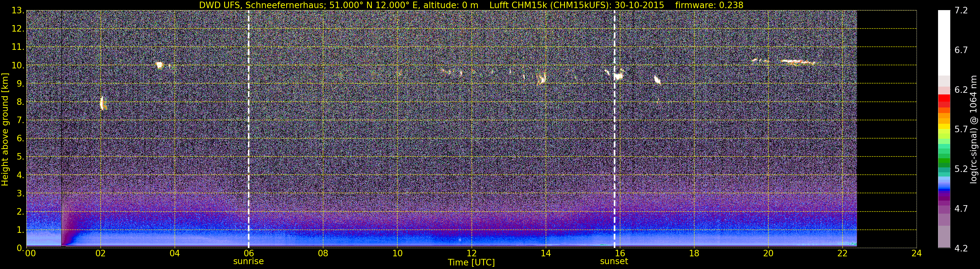Screen dimensions: 980x269
Task: Click the 18 tick label on the time axis
Action: 694,253
